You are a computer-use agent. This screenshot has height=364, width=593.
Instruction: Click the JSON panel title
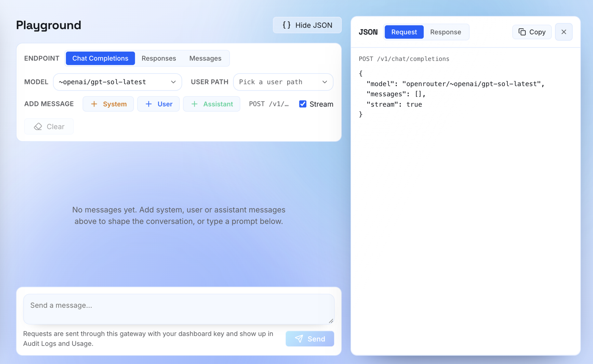368,32
